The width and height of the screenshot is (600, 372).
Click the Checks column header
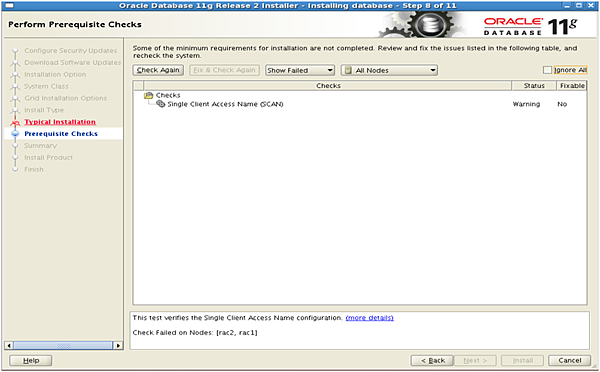click(x=328, y=86)
